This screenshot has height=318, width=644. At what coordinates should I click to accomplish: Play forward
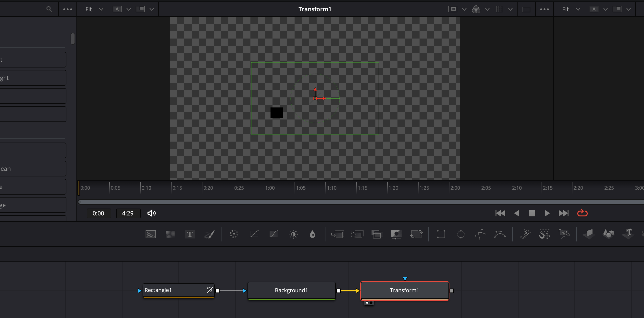(547, 213)
